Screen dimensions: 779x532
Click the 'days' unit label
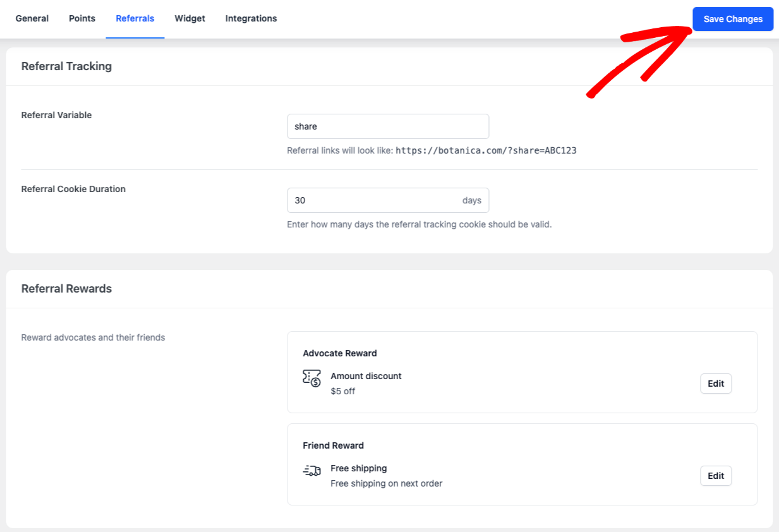pyautogui.click(x=472, y=200)
